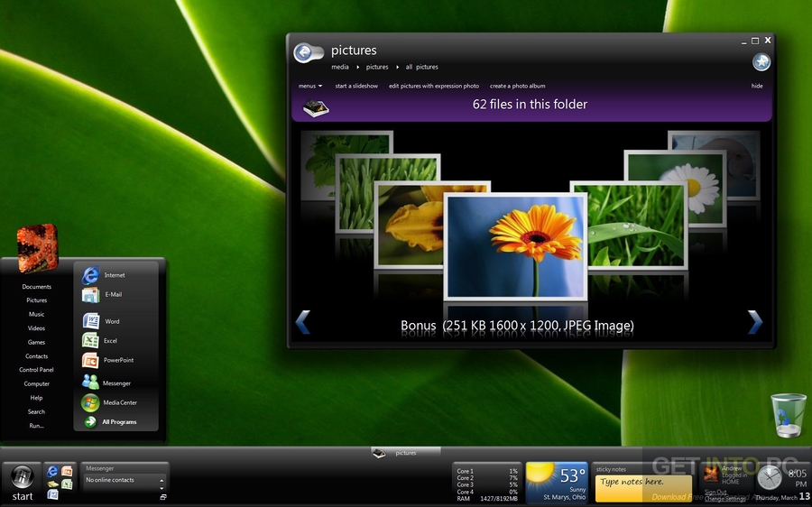
Task: Click the back arrow in pictures window
Action: point(304,52)
